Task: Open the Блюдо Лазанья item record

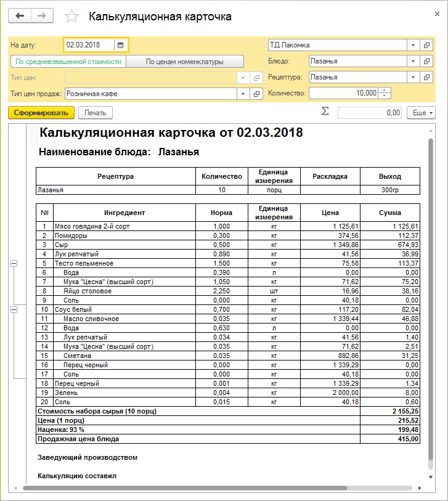Action: point(426,61)
